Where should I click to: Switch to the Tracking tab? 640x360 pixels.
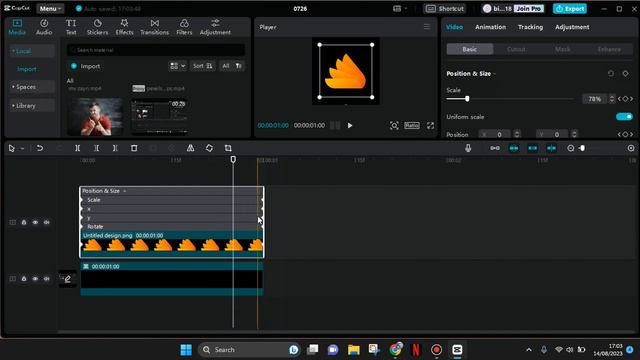click(530, 27)
